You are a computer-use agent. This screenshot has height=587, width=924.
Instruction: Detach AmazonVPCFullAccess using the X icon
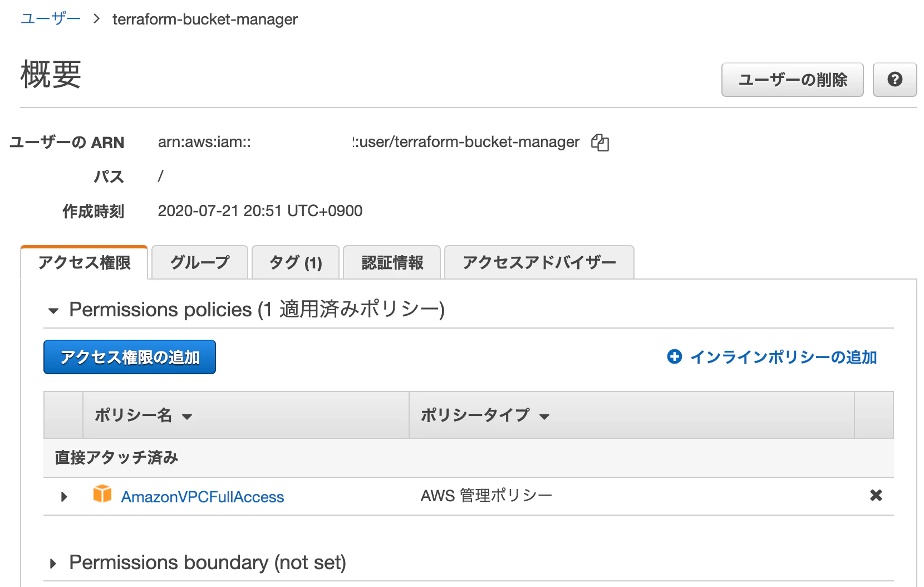tap(876, 495)
